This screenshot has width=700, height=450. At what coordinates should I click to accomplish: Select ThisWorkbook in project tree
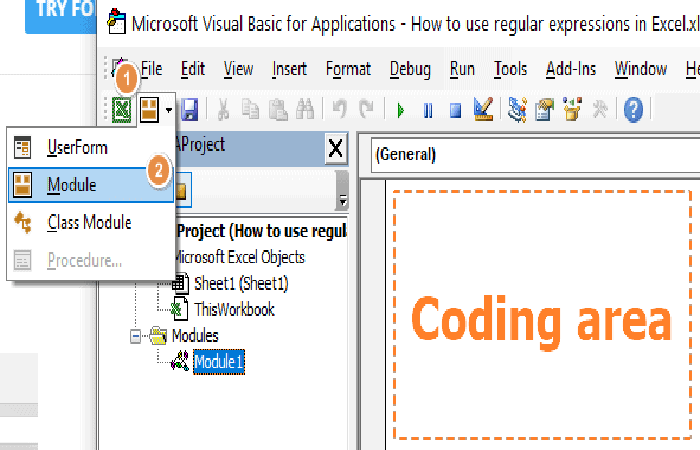pos(234,309)
